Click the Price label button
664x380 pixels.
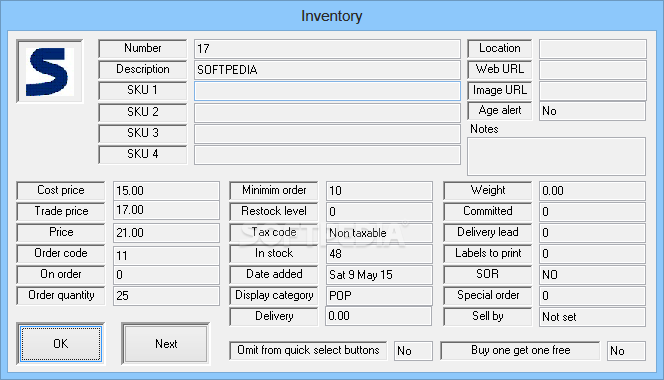pyautogui.click(x=61, y=233)
